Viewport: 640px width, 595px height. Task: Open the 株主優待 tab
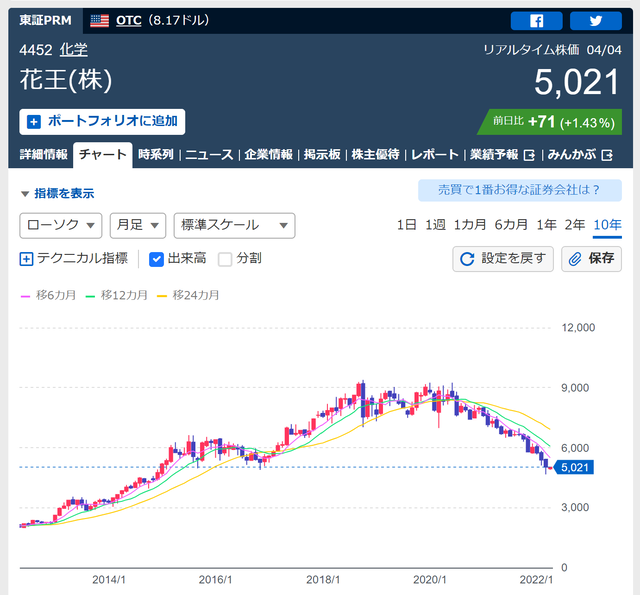tap(375, 155)
